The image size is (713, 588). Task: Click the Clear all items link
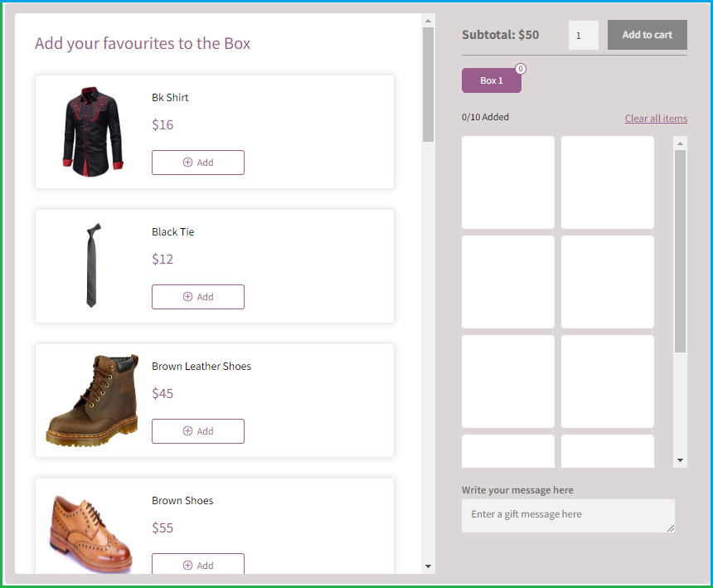[656, 119]
